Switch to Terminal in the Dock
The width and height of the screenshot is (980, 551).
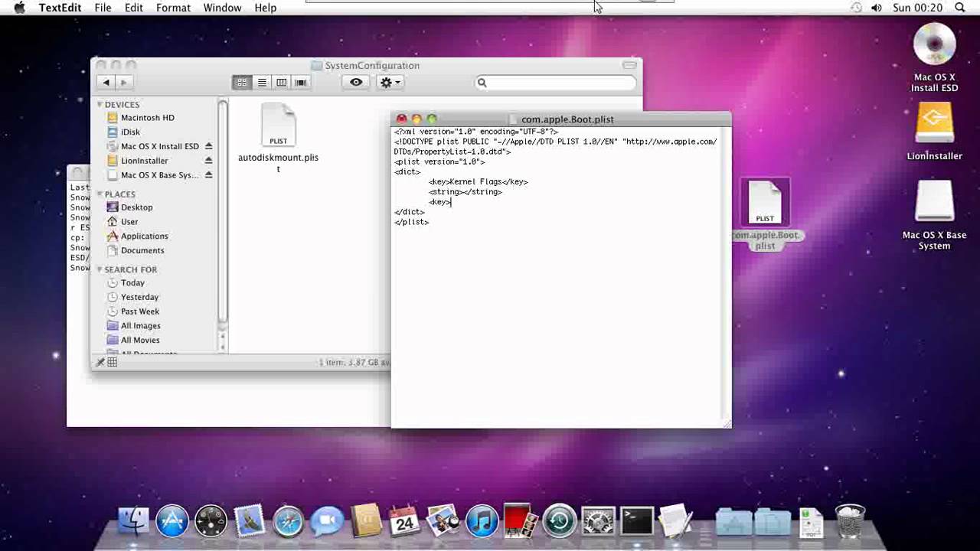pyautogui.click(x=637, y=522)
